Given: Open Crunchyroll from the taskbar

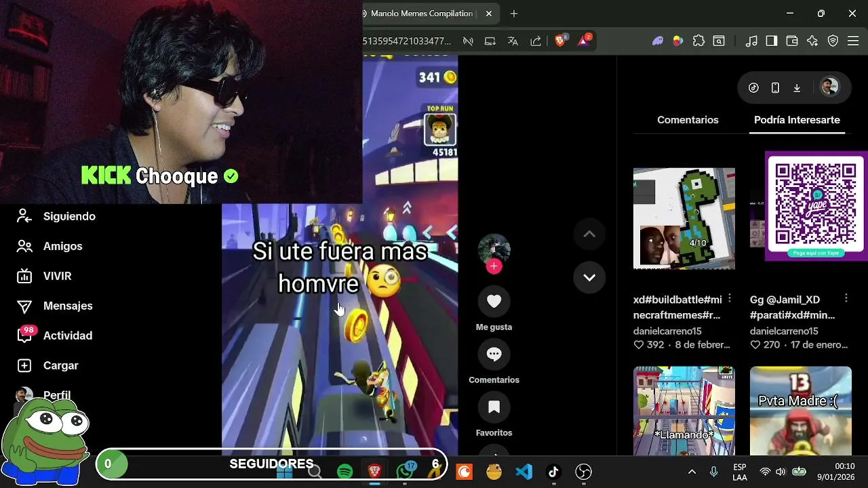Looking at the screenshot, I should point(465,472).
